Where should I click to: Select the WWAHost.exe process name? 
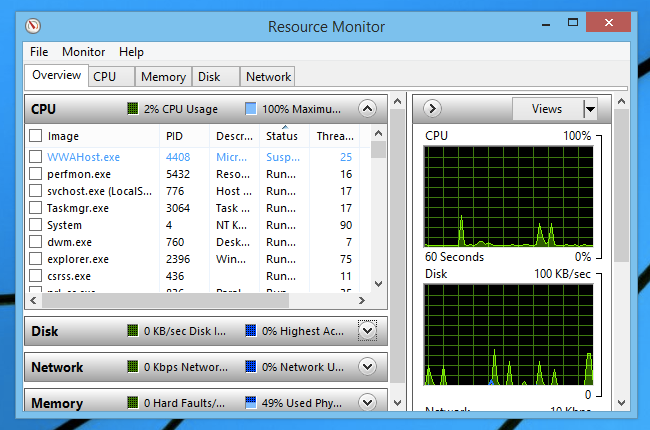coord(83,157)
